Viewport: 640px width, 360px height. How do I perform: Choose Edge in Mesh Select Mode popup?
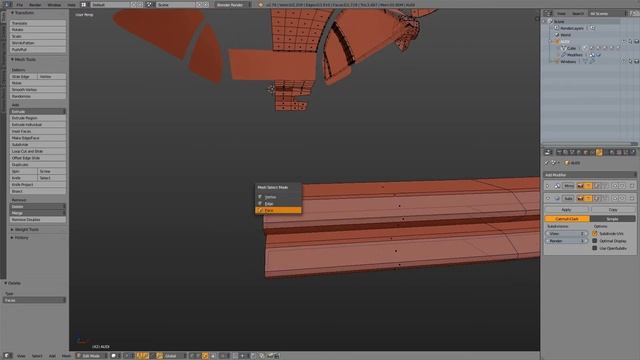pyautogui.click(x=278, y=203)
